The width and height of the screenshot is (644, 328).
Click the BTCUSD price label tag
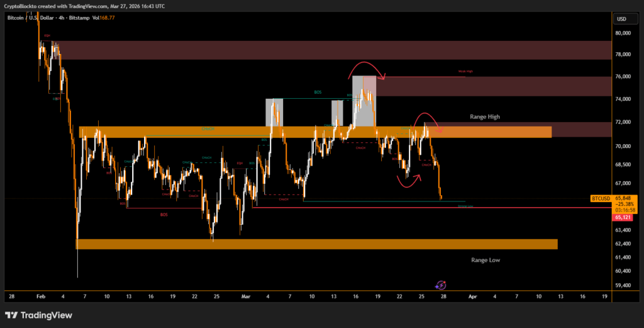(x=601, y=198)
